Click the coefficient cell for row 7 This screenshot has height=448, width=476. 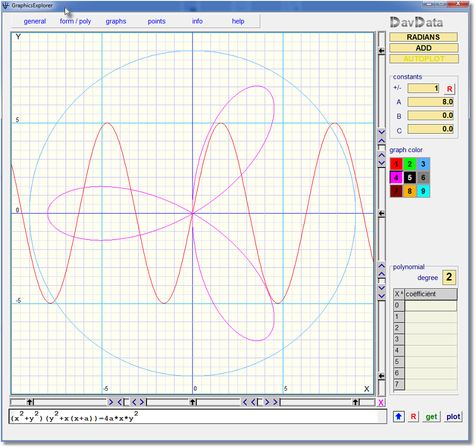click(x=431, y=384)
